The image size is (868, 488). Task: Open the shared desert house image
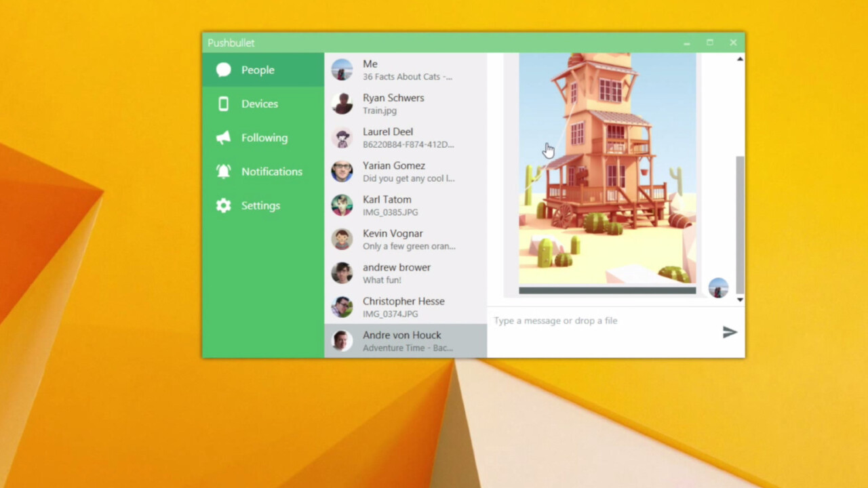(x=607, y=169)
